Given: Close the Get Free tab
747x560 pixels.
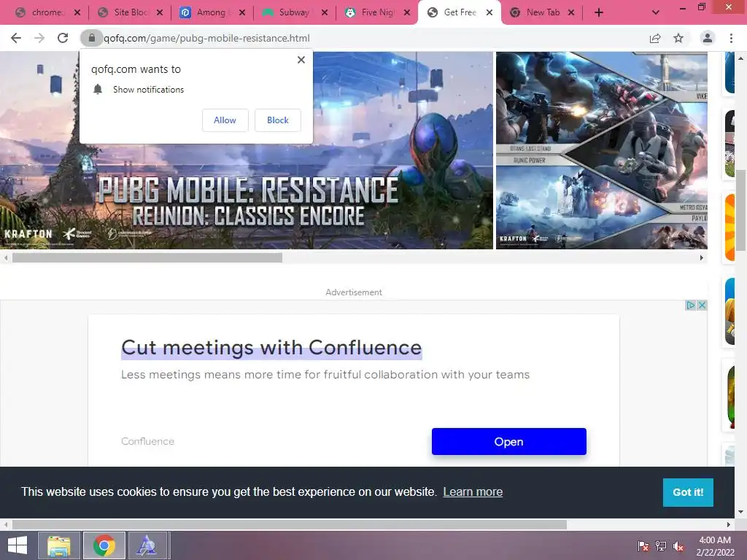Looking at the screenshot, I should click(489, 12).
